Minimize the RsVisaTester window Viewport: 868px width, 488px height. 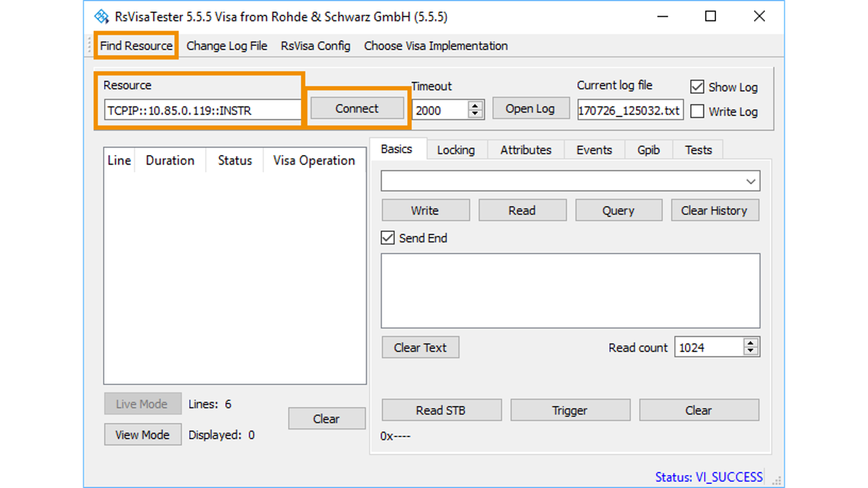[x=662, y=16]
